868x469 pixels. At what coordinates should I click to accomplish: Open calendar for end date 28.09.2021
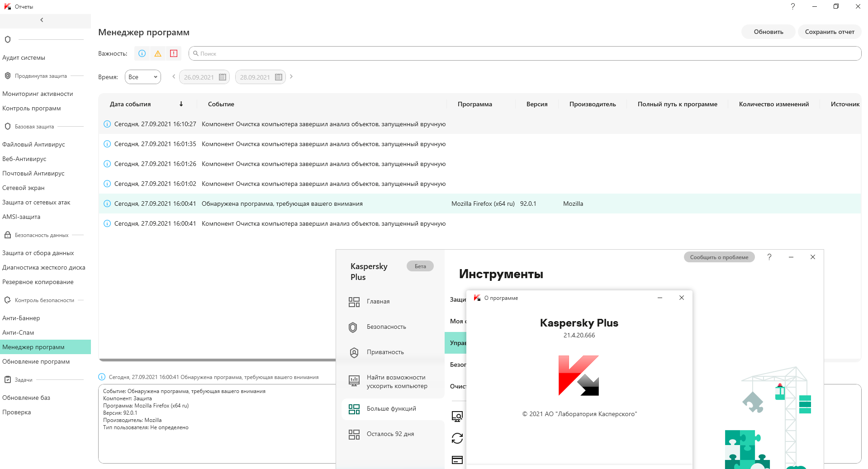point(279,77)
